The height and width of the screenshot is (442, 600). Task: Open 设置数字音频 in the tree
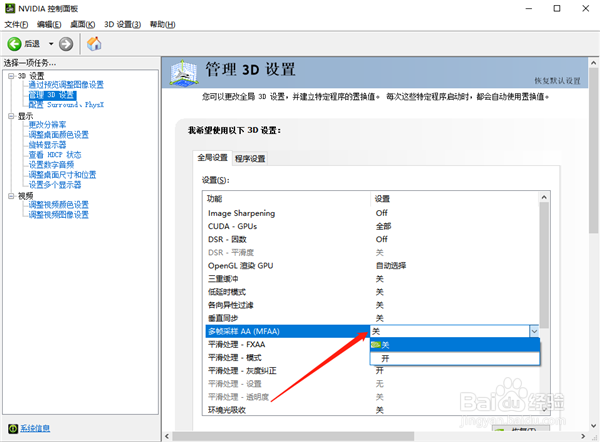click(x=51, y=165)
